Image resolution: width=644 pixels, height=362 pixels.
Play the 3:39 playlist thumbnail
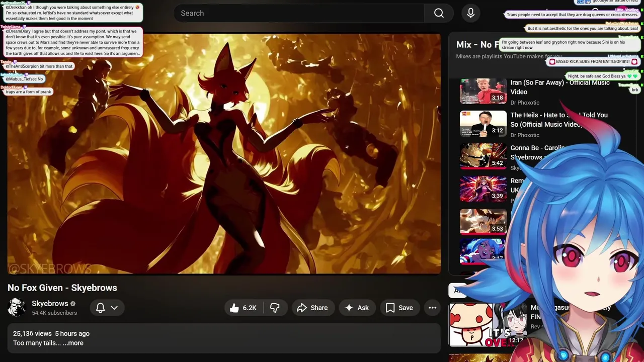coord(483,189)
